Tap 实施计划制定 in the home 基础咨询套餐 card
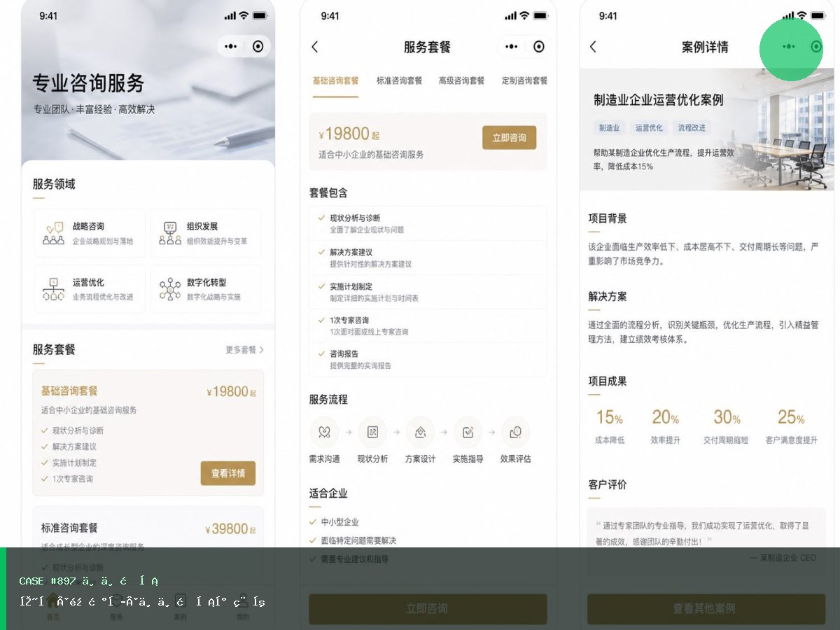 coord(74,463)
